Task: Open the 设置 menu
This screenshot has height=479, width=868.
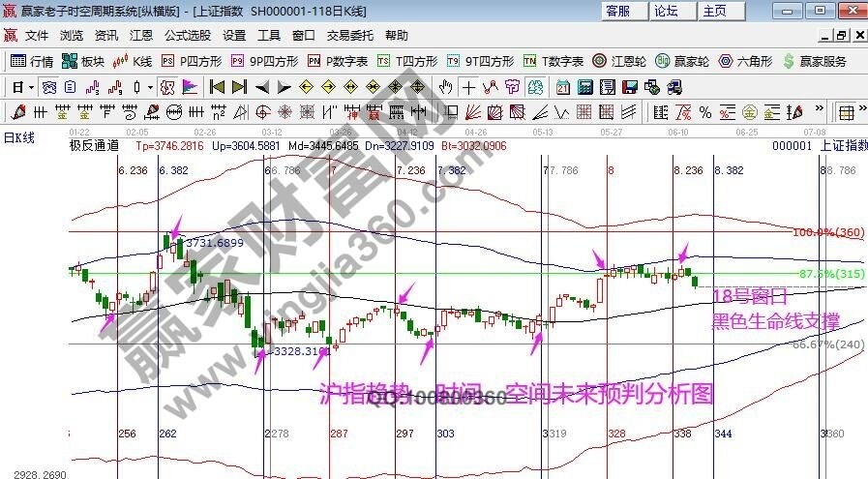Action: [234, 36]
